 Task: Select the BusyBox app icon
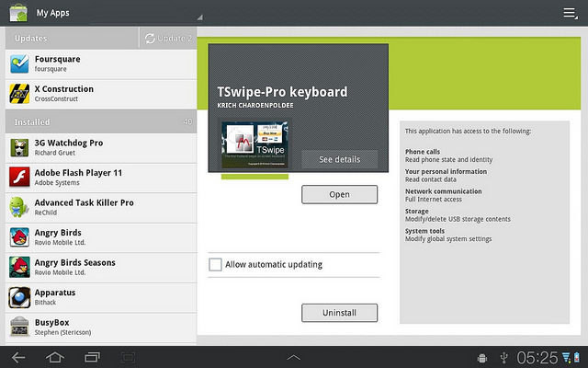click(x=19, y=327)
